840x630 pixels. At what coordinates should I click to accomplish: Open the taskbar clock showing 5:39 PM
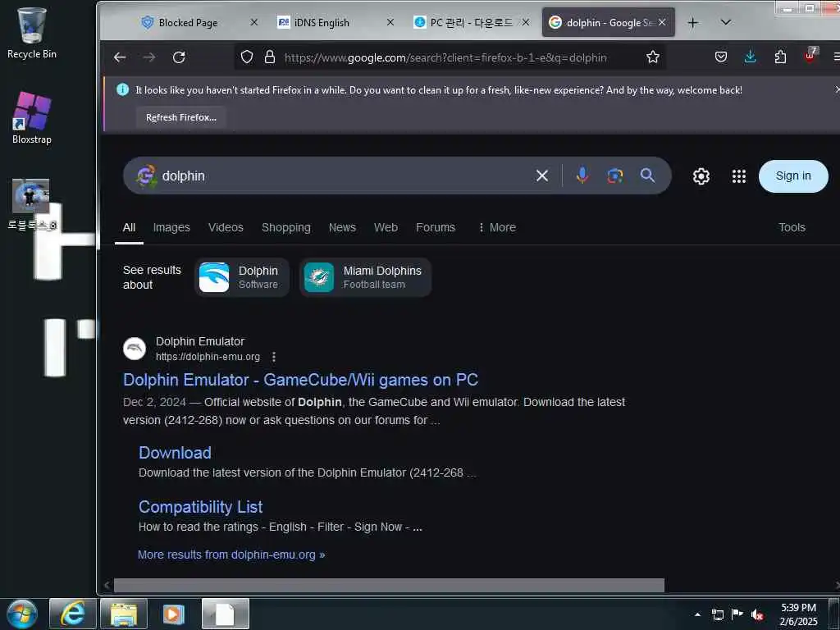point(798,614)
